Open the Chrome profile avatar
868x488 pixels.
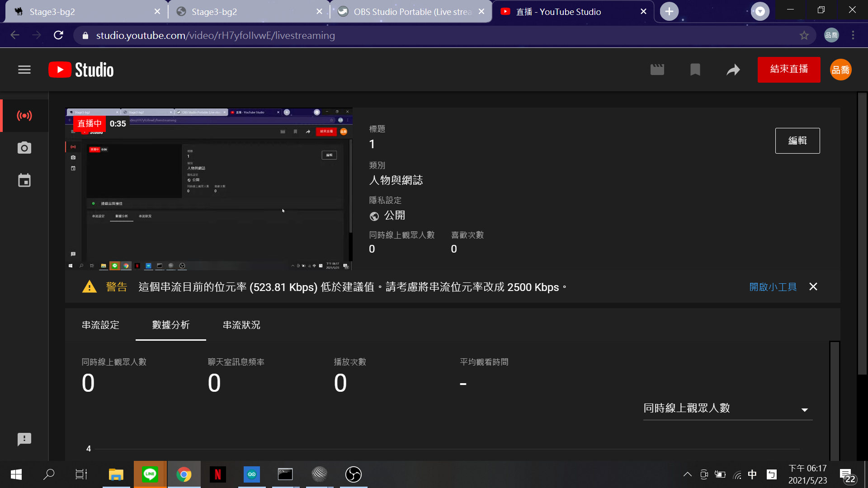(x=832, y=35)
